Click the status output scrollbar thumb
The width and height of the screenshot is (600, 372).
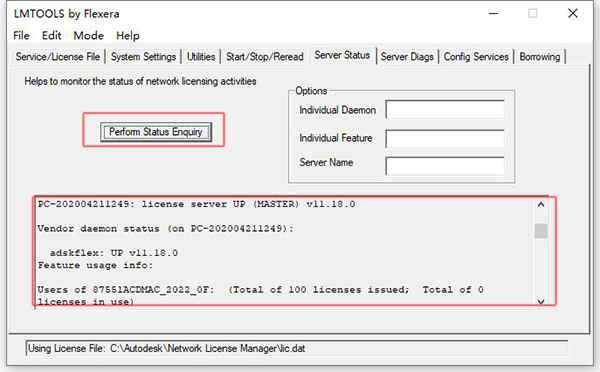pos(541,231)
